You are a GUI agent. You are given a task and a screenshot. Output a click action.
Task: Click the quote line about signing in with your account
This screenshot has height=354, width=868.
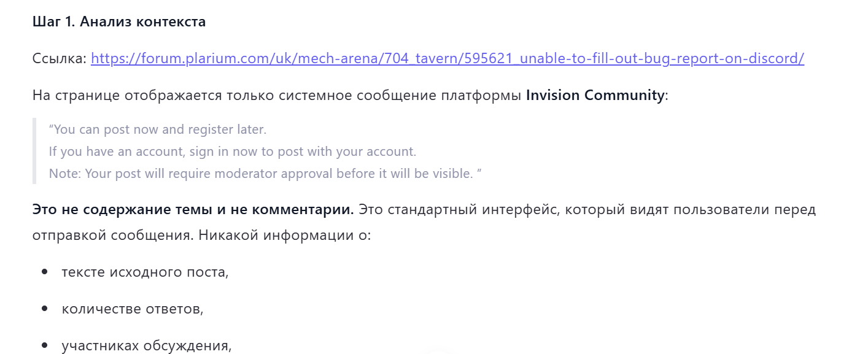pos(233,152)
